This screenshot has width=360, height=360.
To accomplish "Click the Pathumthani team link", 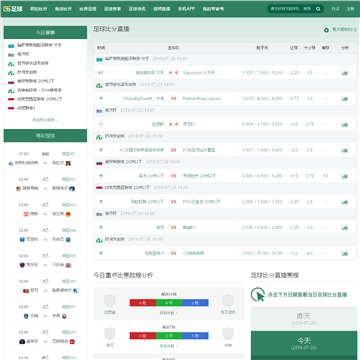I will [201, 99].
